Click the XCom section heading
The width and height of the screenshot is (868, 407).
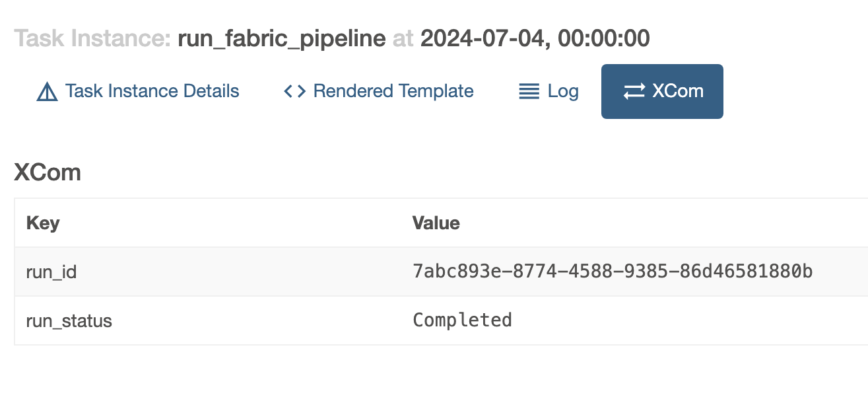tap(48, 172)
